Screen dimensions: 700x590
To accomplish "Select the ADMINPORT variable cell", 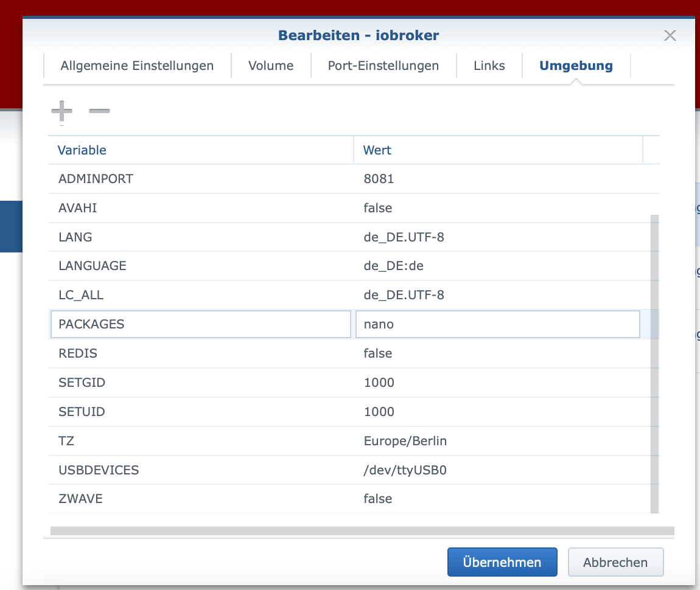I will coord(201,179).
